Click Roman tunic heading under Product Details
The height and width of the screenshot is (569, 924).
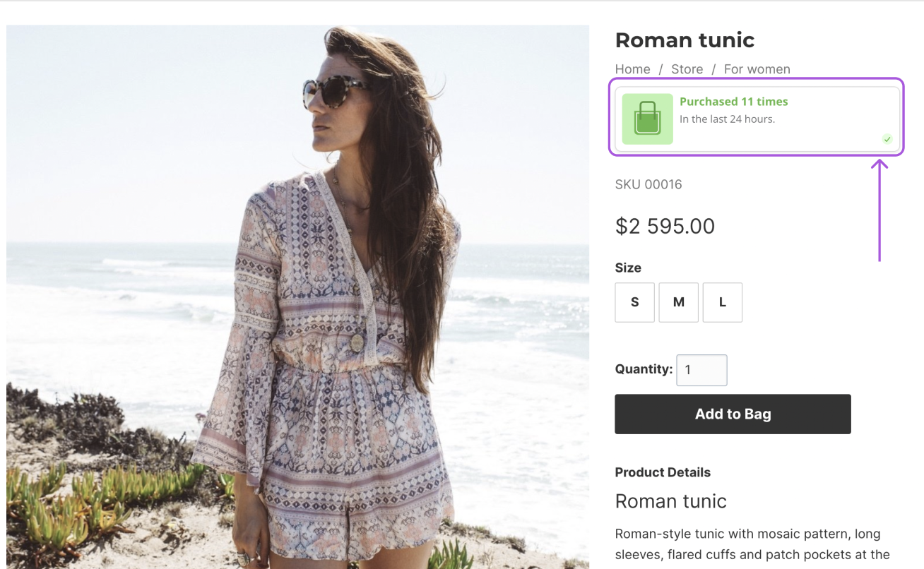coord(670,501)
